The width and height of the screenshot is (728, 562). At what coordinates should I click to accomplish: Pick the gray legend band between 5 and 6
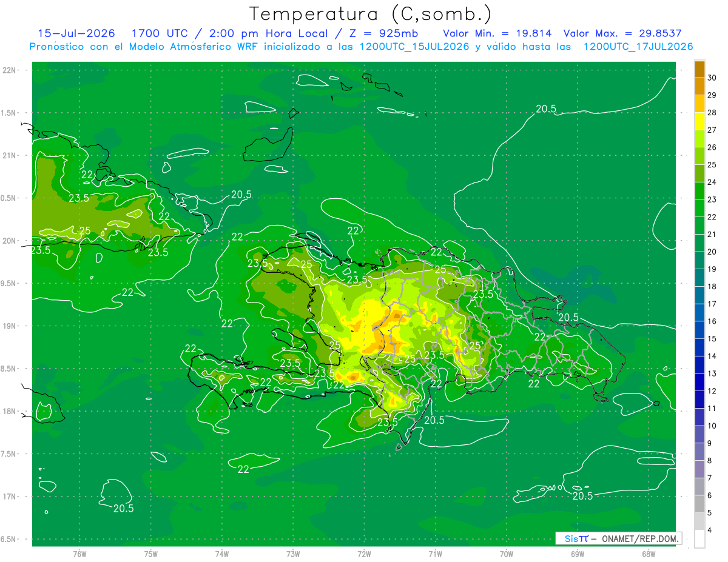(699, 504)
